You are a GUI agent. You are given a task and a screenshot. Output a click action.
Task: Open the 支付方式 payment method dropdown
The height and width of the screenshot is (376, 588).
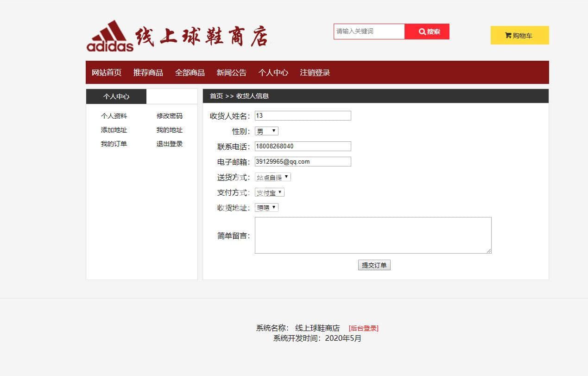pyautogui.click(x=269, y=192)
